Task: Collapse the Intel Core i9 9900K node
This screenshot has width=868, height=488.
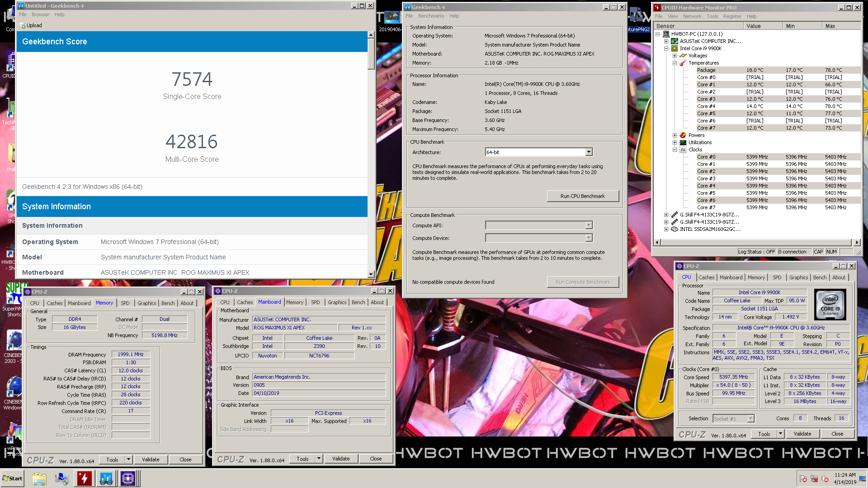Action: tap(666, 48)
